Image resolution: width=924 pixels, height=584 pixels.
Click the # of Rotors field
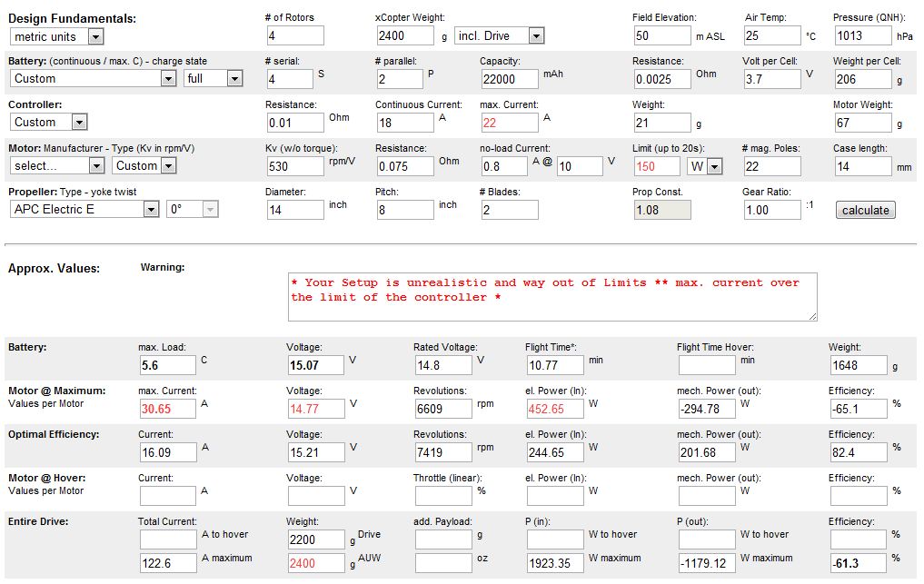pyautogui.click(x=295, y=36)
